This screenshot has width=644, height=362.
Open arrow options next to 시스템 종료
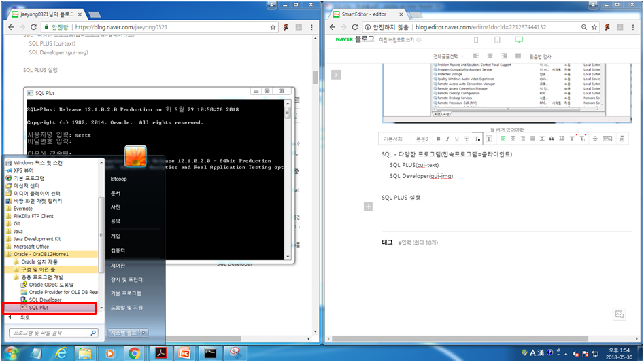coord(144,333)
